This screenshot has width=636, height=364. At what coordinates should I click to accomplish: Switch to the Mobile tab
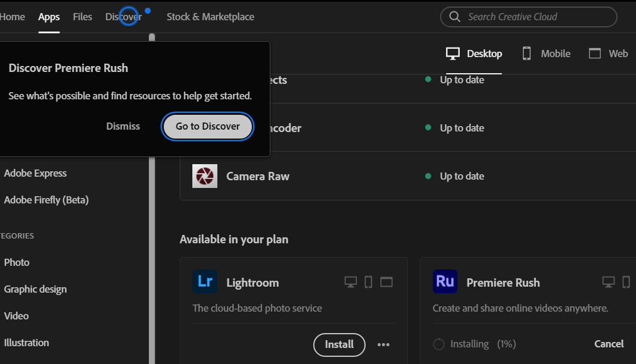click(x=546, y=54)
